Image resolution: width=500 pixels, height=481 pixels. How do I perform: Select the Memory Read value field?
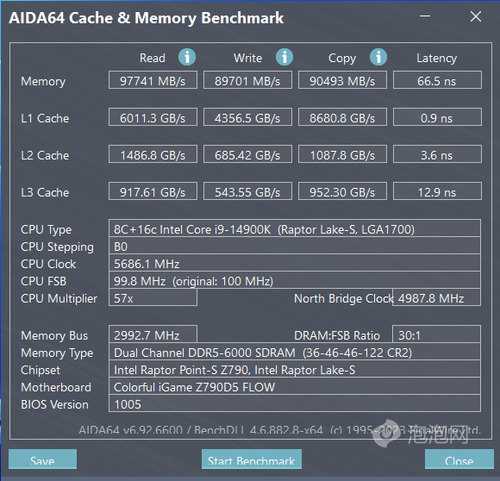pos(153,80)
